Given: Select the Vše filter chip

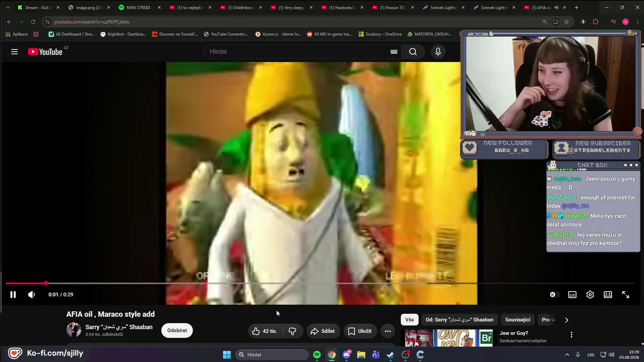Looking at the screenshot, I should coord(410,320).
